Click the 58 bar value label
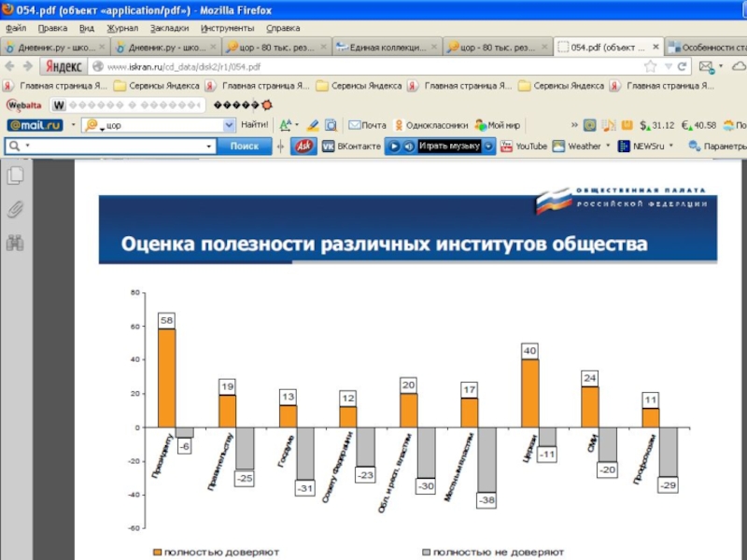This screenshot has height=560, width=747. tap(167, 320)
